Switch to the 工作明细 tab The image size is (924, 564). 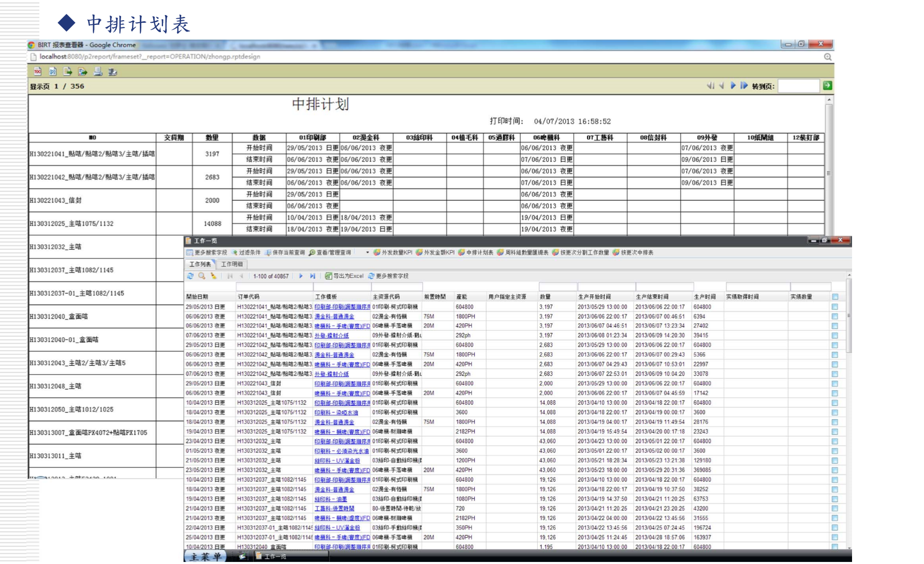click(232, 264)
